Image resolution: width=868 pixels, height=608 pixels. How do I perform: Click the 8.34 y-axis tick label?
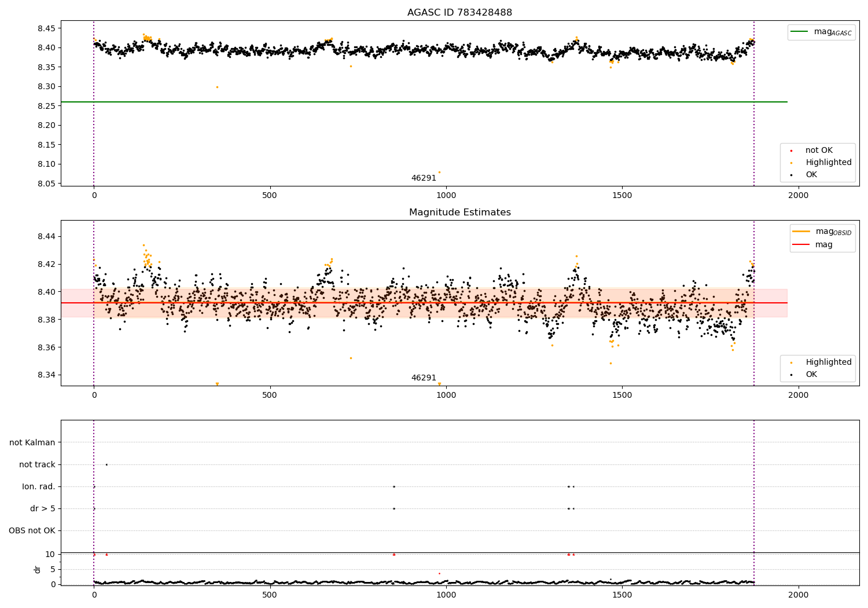(x=46, y=375)
